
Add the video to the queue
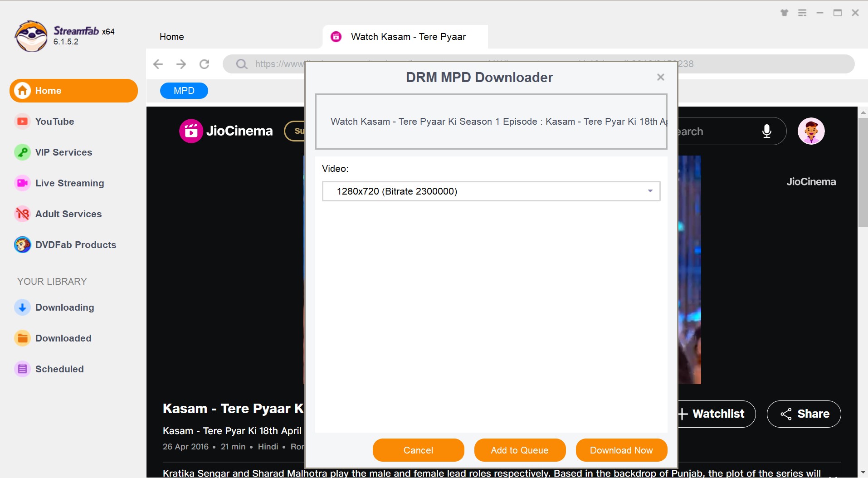[x=519, y=450]
